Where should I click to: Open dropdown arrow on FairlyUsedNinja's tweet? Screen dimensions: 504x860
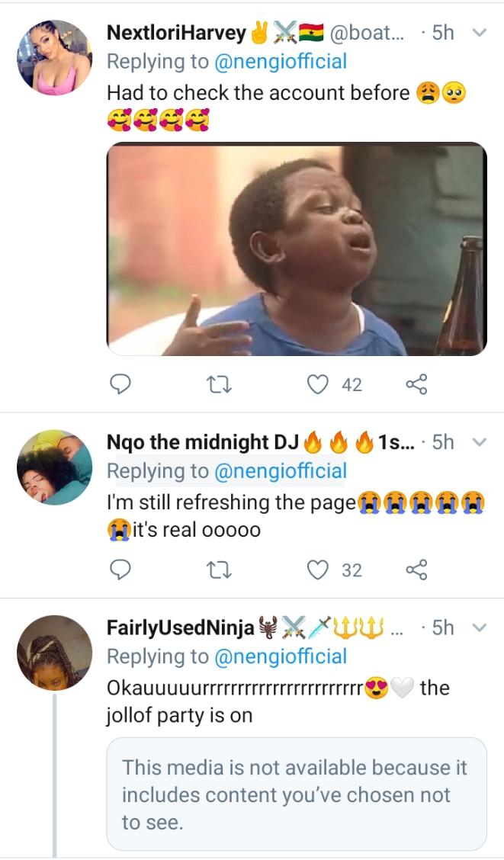coord(480,627)
